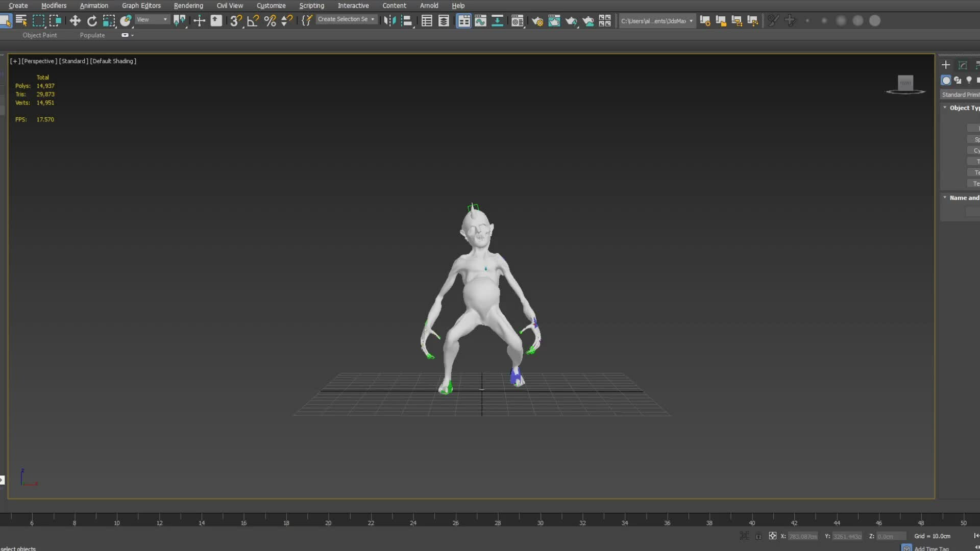Viewport: 980px width, 551px height.
Task: Open the Render Setup dialog
Action: click(537, 20)
